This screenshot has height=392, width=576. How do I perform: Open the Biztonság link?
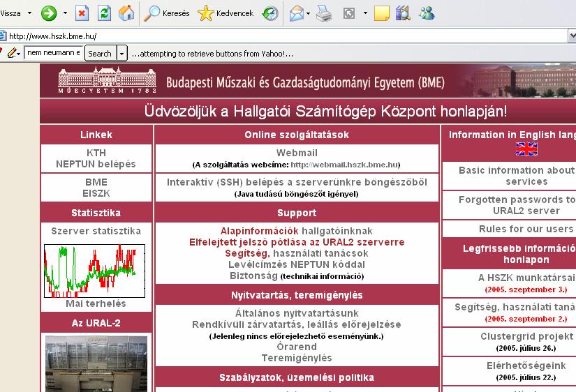[x=253, y=276]
